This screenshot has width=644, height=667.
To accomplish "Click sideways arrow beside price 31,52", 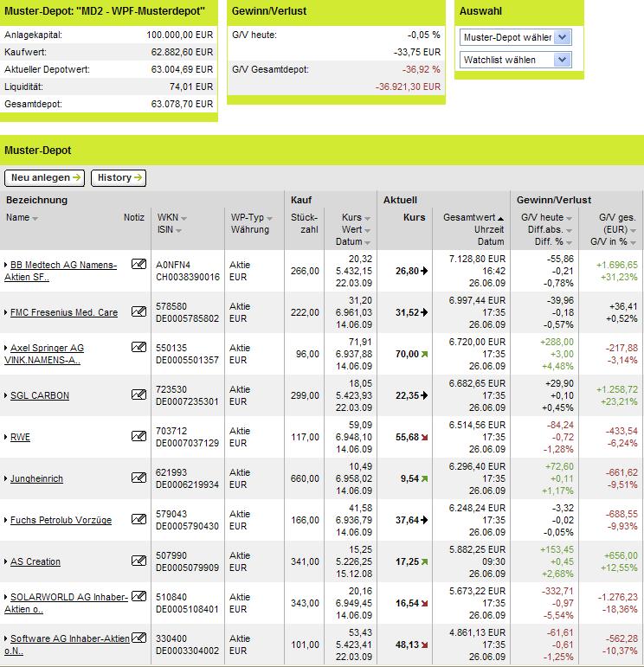I will pyautogui.click(x=424, y=312).
